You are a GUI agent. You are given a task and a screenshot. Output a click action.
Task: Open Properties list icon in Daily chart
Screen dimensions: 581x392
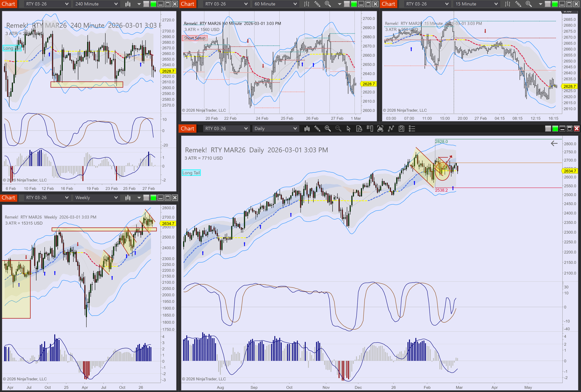pos(412,129)
